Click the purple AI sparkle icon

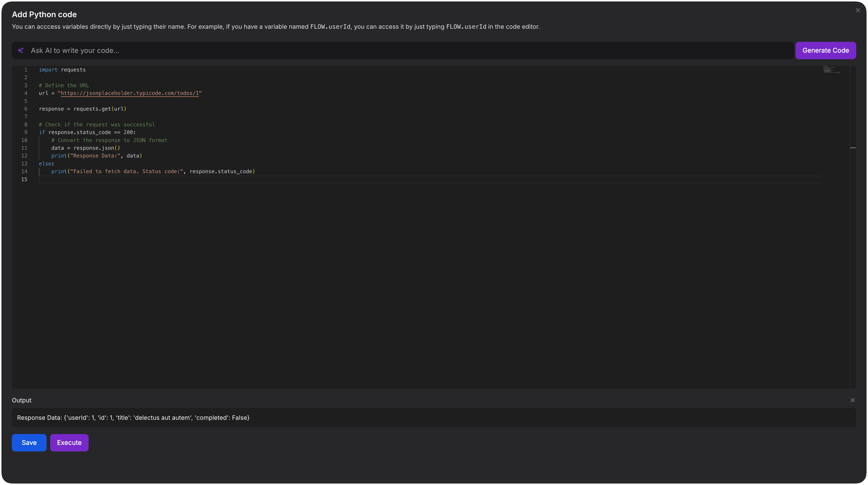(x=21, y=50)
